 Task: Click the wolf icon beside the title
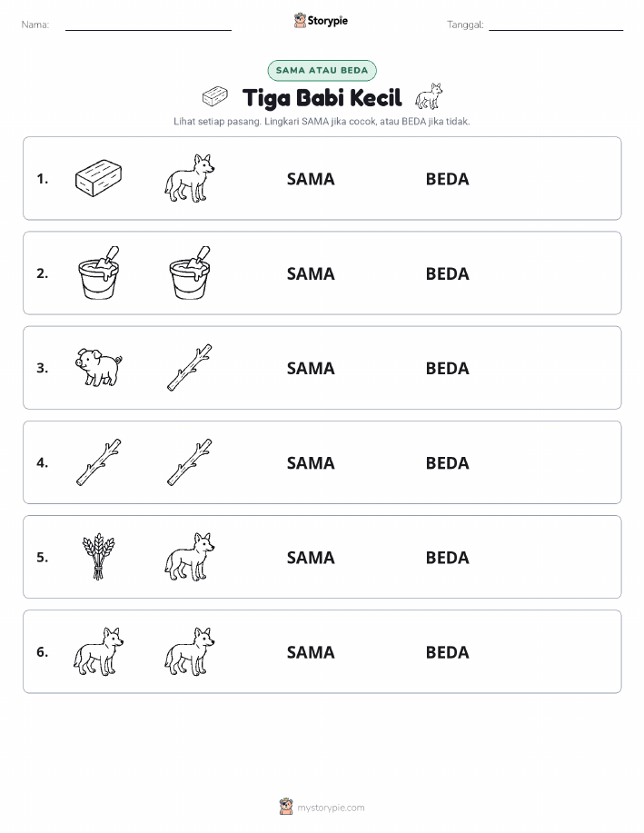pyautogui.click(x=429, y=96)
